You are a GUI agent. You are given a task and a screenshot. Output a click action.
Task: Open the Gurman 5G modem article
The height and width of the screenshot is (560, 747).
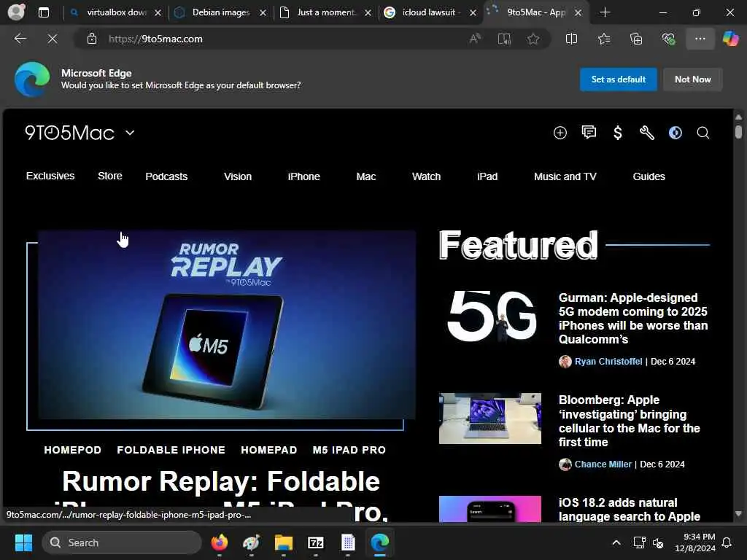[x=633, y=318]
